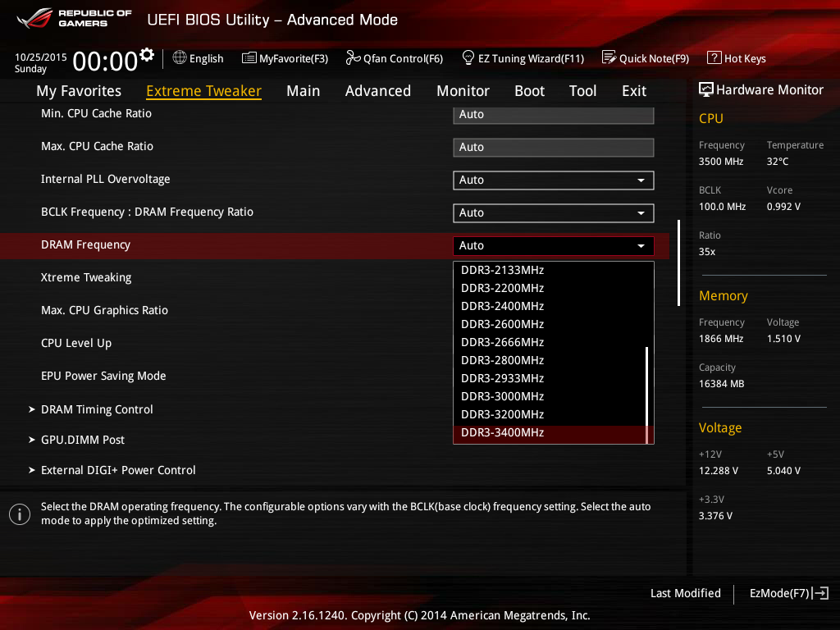Open the My Favorites tab

(x=79, y=91)
